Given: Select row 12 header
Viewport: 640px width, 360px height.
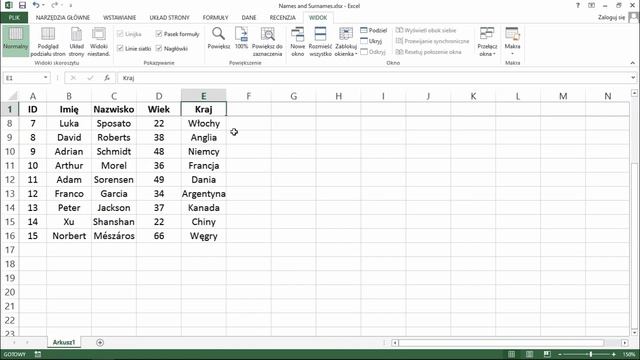Looking at the screenshot, I should tap(9, 180).
